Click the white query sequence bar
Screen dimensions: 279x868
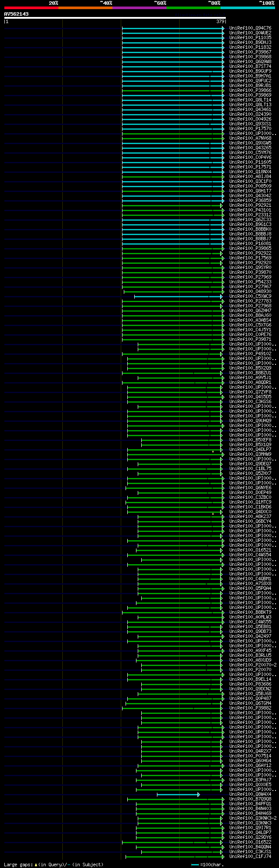[115, 18]
